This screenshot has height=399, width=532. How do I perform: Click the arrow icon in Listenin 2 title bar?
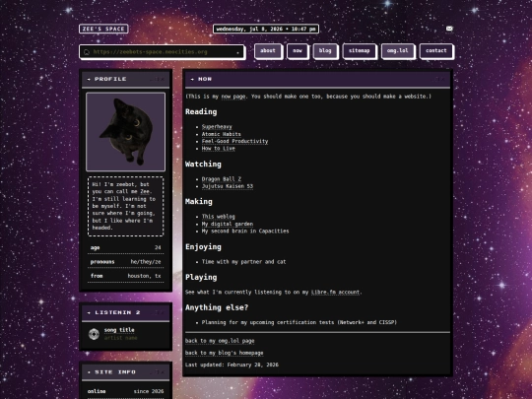[89, 312]
